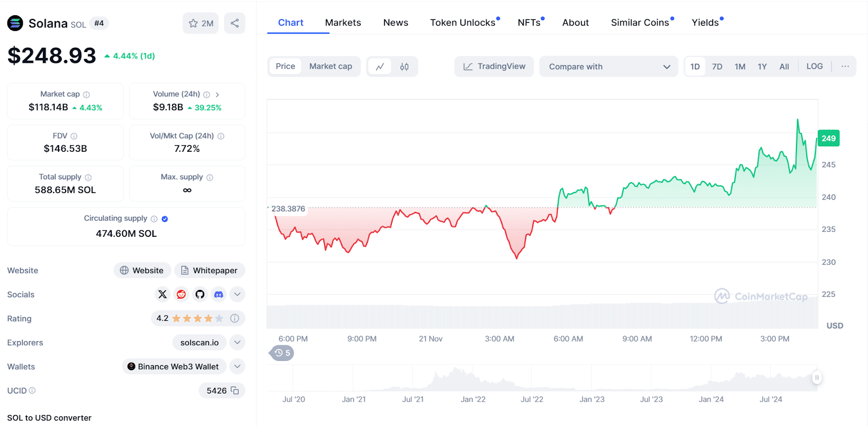Open the Whitepaper link button
The image size is (868, 426).
[209, 270]
